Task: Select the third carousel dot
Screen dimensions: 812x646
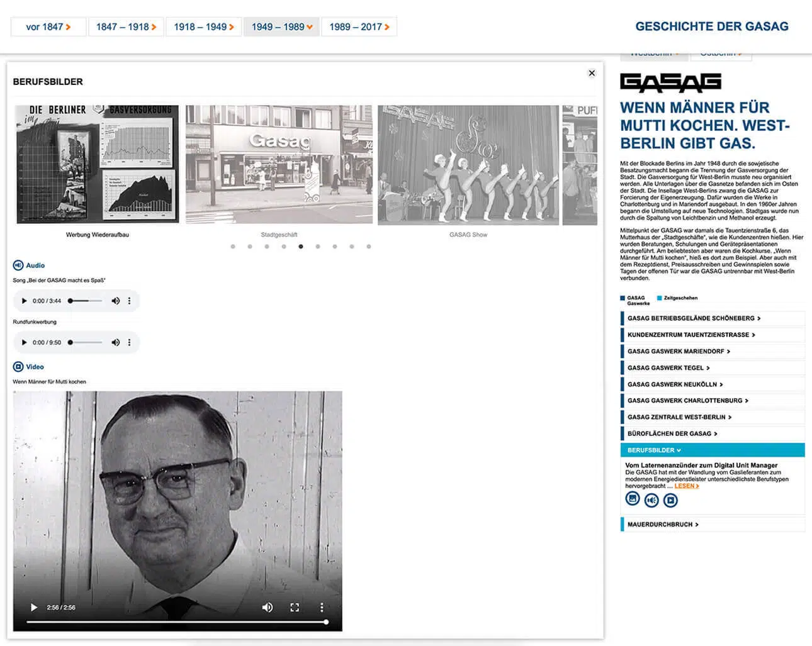Action: (267, 247)
